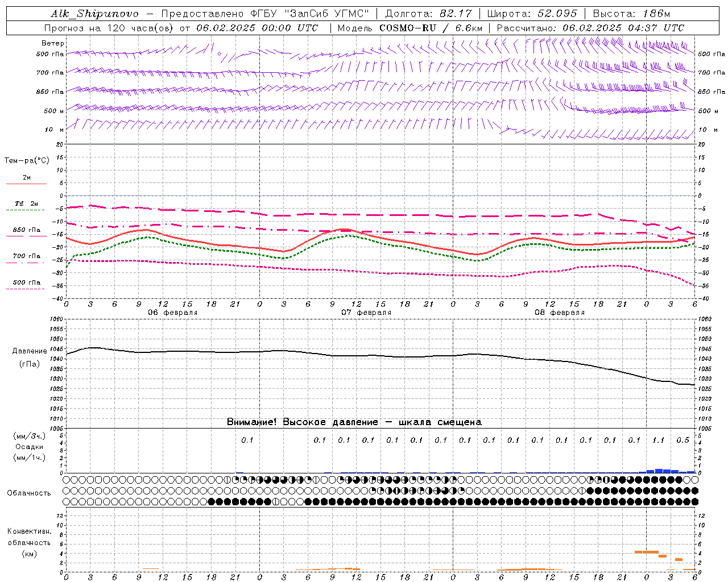Select the date label 06 февраля
Image resolution: width=728 pixels, height=582 pixels.
click(x=173, y=313)
